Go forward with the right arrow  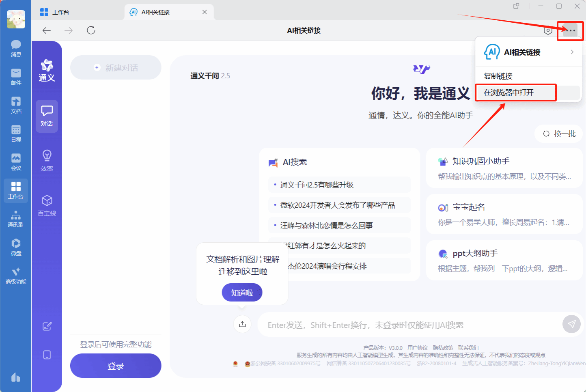click(x=69, y=30)
